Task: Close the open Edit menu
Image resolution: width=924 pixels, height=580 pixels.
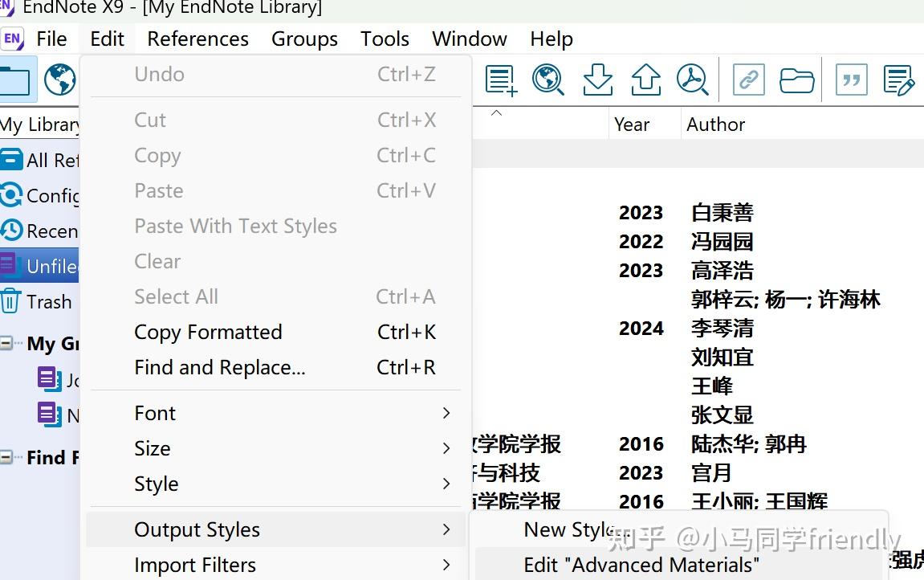Action: coord(108,39)
